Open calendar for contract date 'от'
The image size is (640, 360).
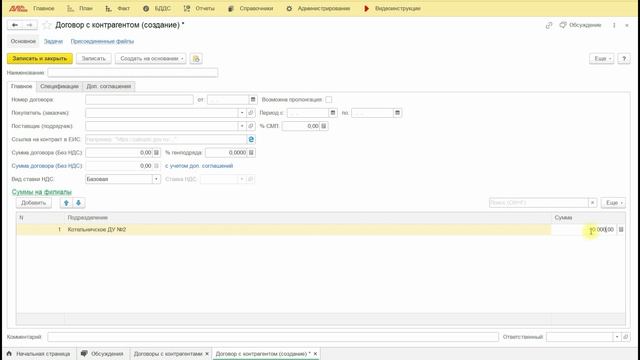click(253, 100)
